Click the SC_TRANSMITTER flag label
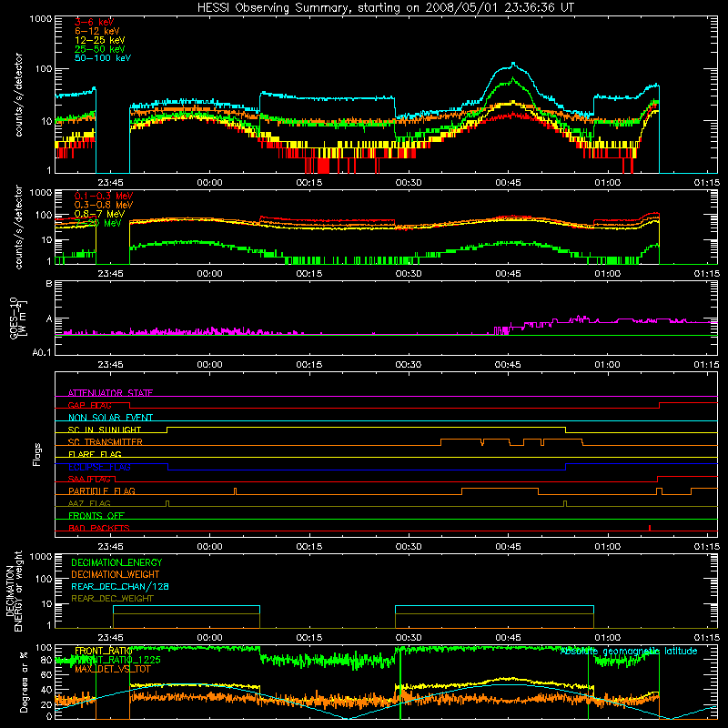The height and width of the screenshot is (728, 728). (106, 442)
